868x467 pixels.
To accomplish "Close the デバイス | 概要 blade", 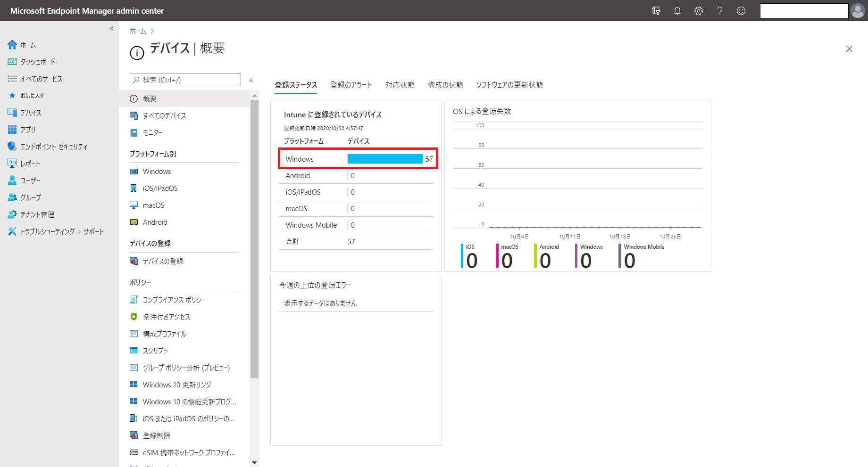I will 850,49.
